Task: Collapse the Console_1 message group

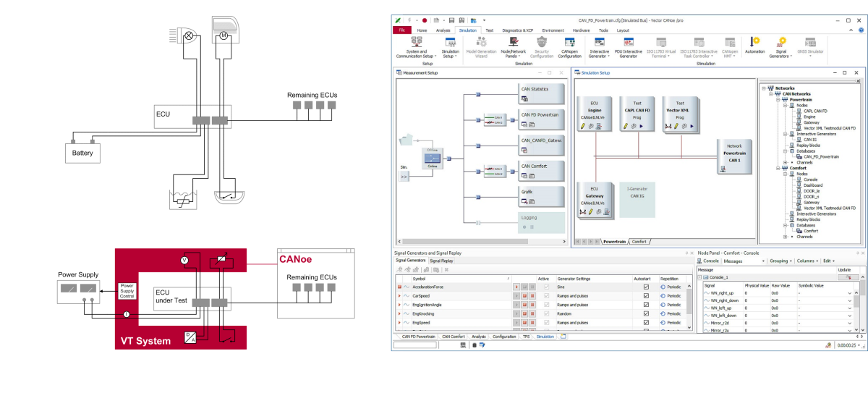Action: click(699, 277)
